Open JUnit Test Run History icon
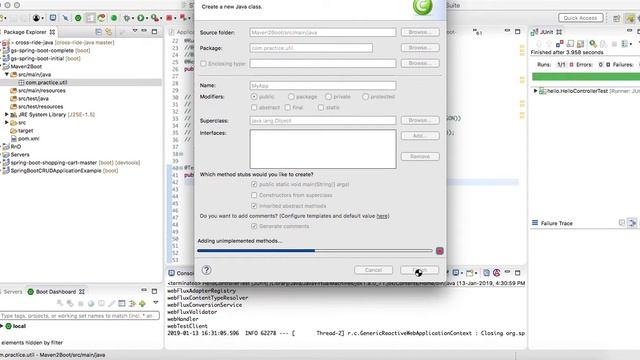Viewport: 640px width, 360px height. pyautogui.click(x=624, y=44)
